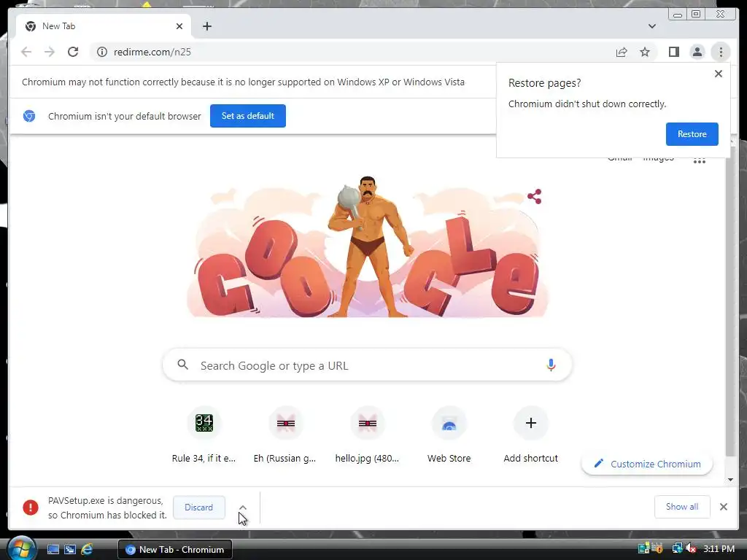
Task: Expand download options caret for PAVSetup.exe
Action: coord(242,507)
